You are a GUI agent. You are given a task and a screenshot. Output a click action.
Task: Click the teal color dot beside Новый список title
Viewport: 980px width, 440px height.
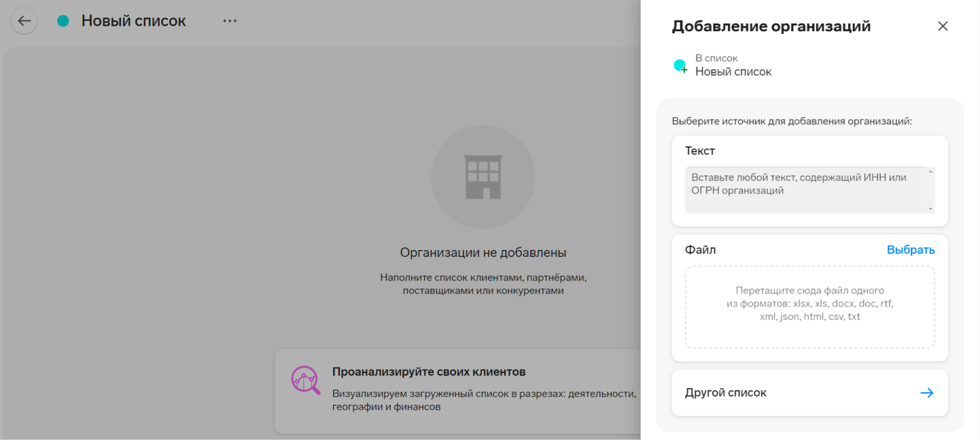coord(63,21)
